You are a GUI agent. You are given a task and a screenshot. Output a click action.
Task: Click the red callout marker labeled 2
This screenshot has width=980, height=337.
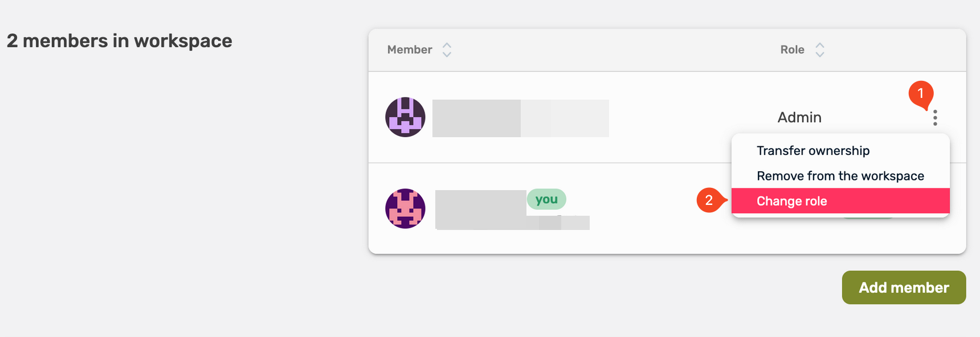pyautogui.click(x=709, y=201)
